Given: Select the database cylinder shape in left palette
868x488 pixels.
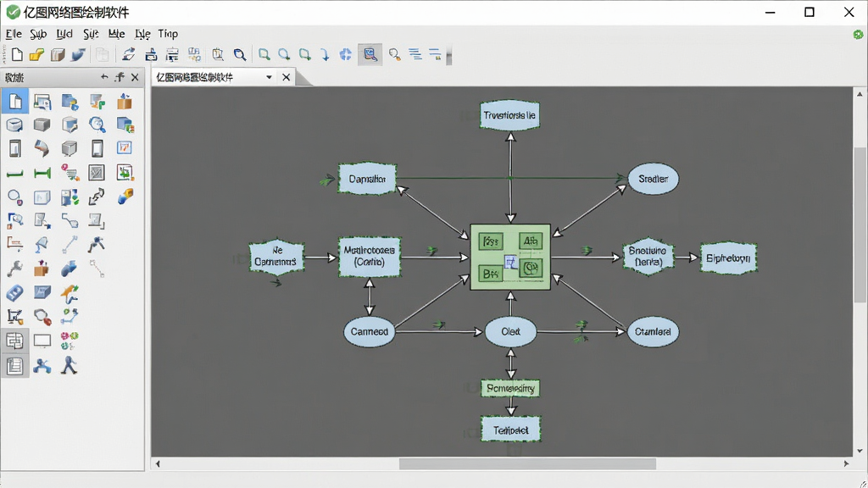Looking at the screenshot, I should [x=14, y=125].
